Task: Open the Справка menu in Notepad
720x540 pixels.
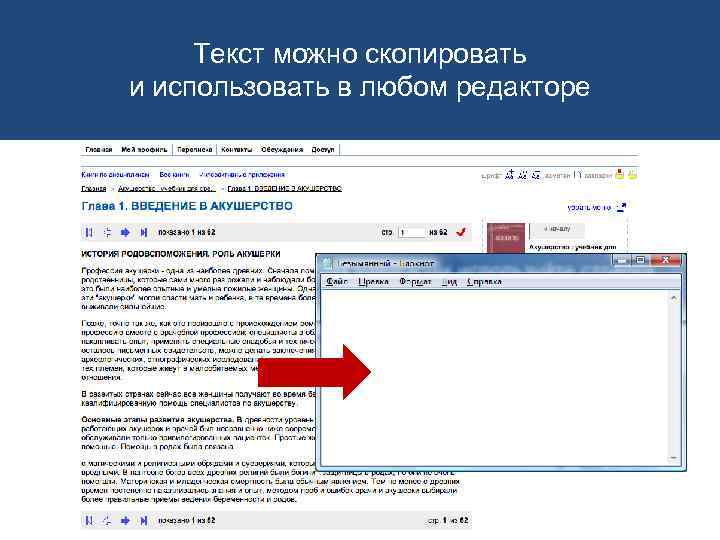Action: pos(484,281)
